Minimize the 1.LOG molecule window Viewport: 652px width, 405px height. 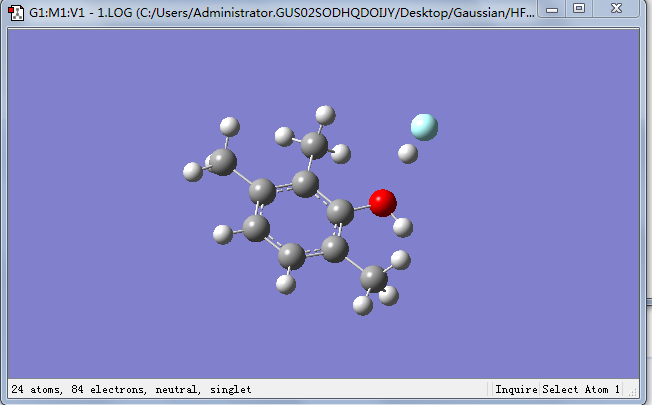tap(552, 9)
